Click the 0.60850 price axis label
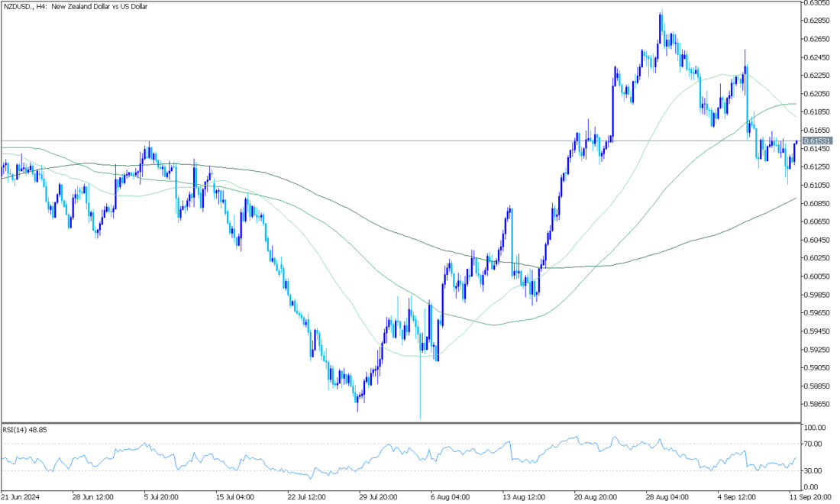 [817, 204]
